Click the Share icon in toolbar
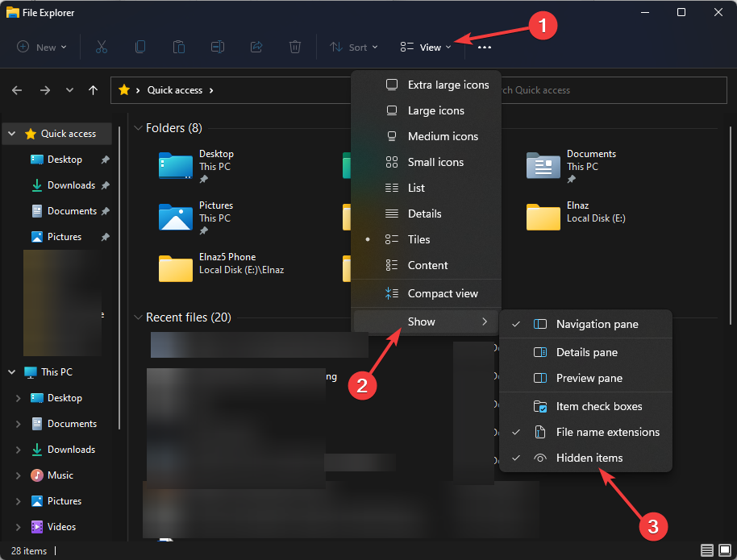Screen dimensions: 737x560 tap(256, 47)
